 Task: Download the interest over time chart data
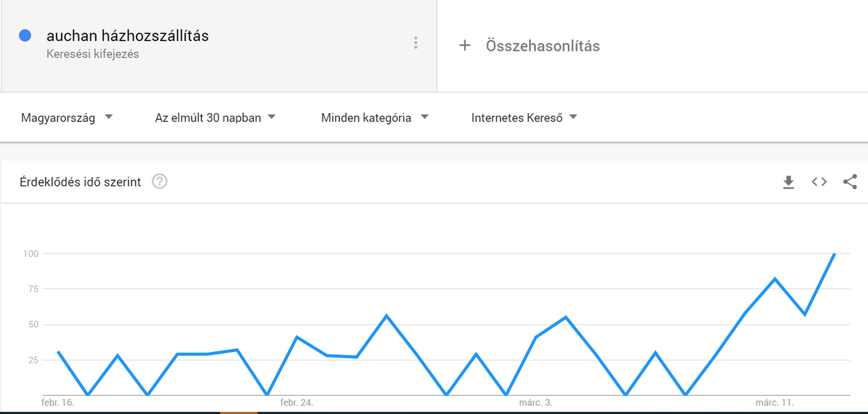(788, 182)
